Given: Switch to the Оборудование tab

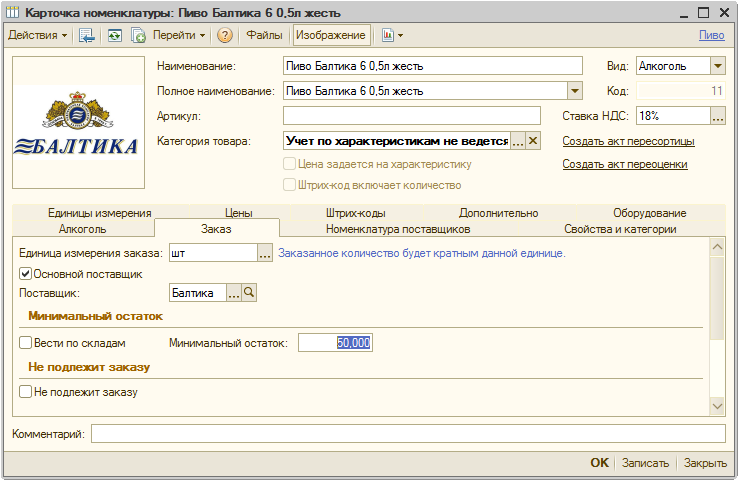Looking at the screenshot, I should pos(650,213).
